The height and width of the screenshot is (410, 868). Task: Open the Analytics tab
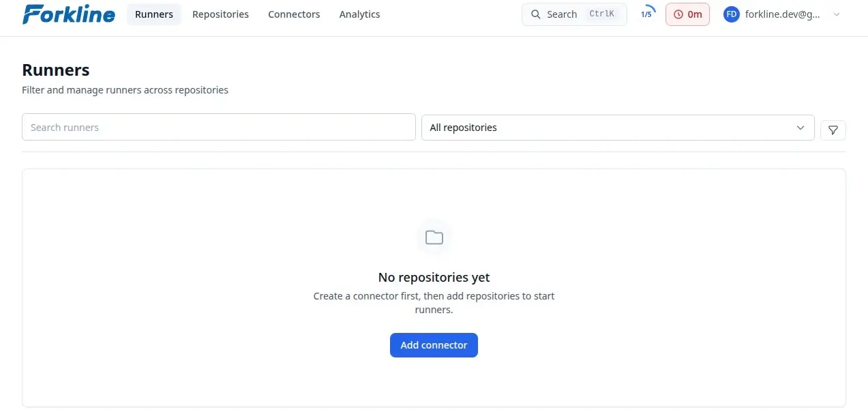click(359, 14)
